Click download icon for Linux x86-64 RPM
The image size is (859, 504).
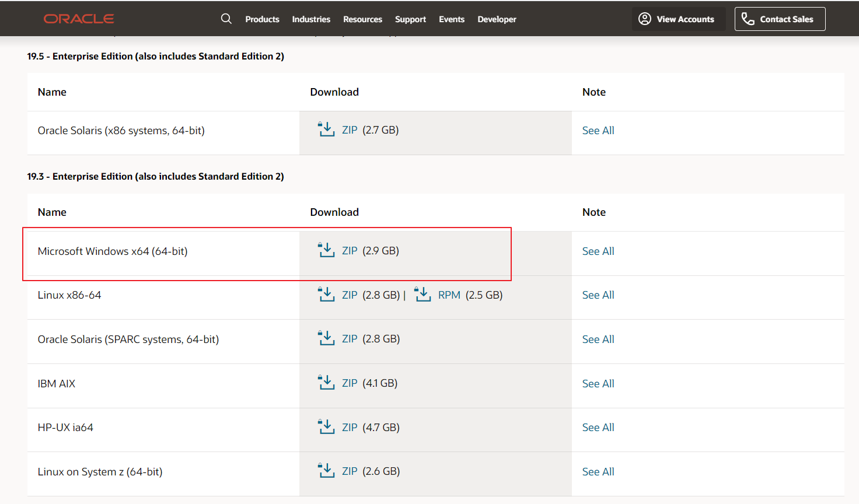(x=422, y=295)
